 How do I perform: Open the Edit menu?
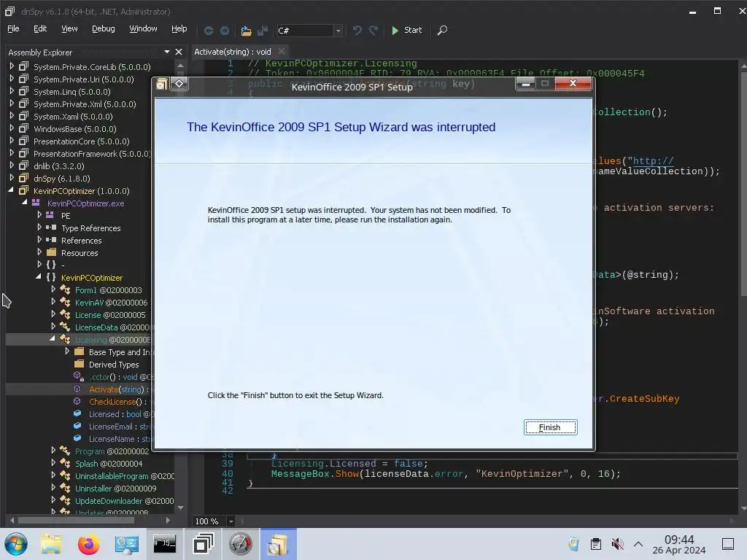pos(40,28)
